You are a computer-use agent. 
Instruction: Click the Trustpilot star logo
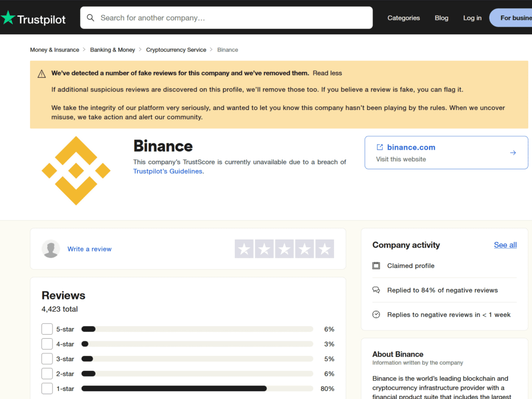pyautogui.click(x=8, y=18)
